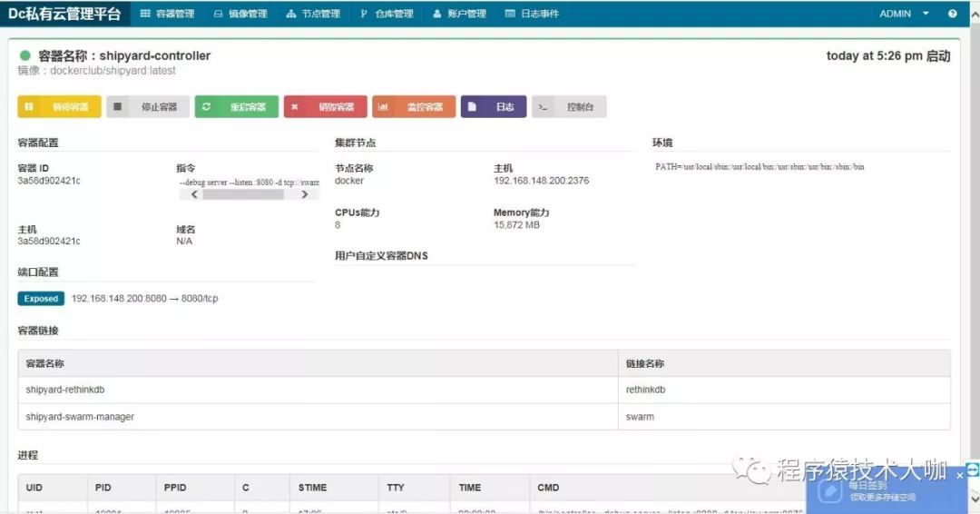
Task: Click the today at 5:26 pm 启动 timestamp
Action: [888, 55]
